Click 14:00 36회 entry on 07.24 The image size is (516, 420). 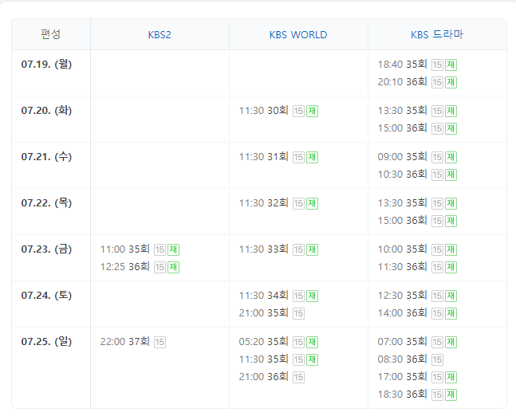pyautogui.click(x=402, y=312)
